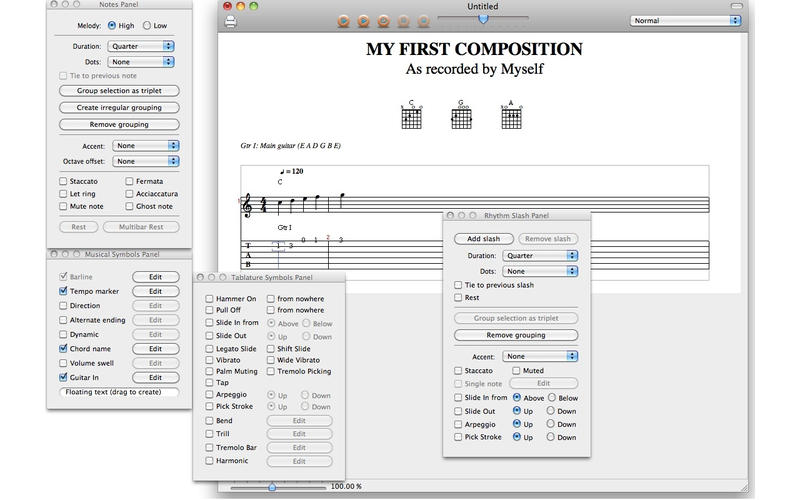Click the Add slash button
The width and height of the screenshot is (800, 500).
[484, 239]
